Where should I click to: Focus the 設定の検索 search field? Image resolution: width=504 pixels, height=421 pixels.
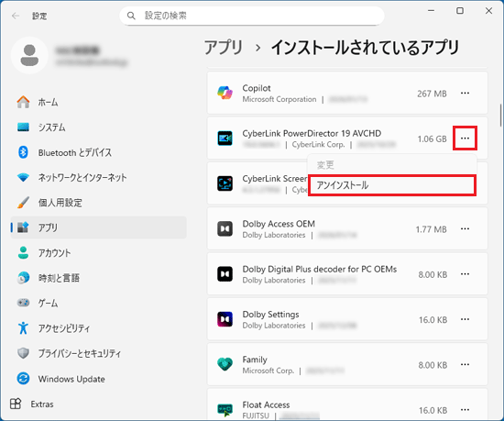[x=252, y=16]
